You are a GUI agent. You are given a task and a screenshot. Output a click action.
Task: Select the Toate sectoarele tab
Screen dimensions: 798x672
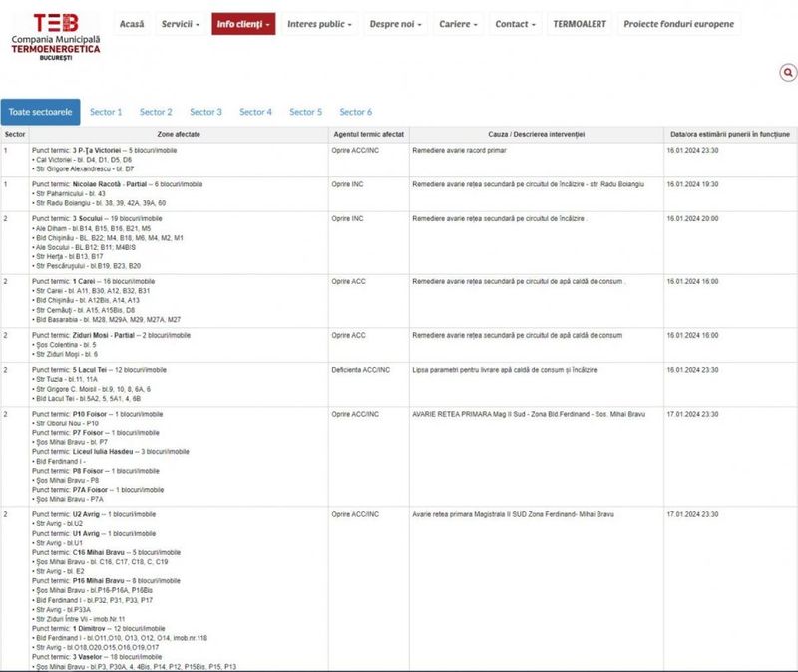click(x=42, y=113)
